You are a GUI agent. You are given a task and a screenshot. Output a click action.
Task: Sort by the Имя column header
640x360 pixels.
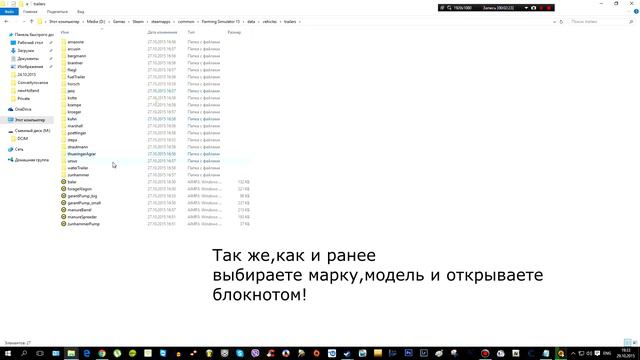(x=64, y=32)
